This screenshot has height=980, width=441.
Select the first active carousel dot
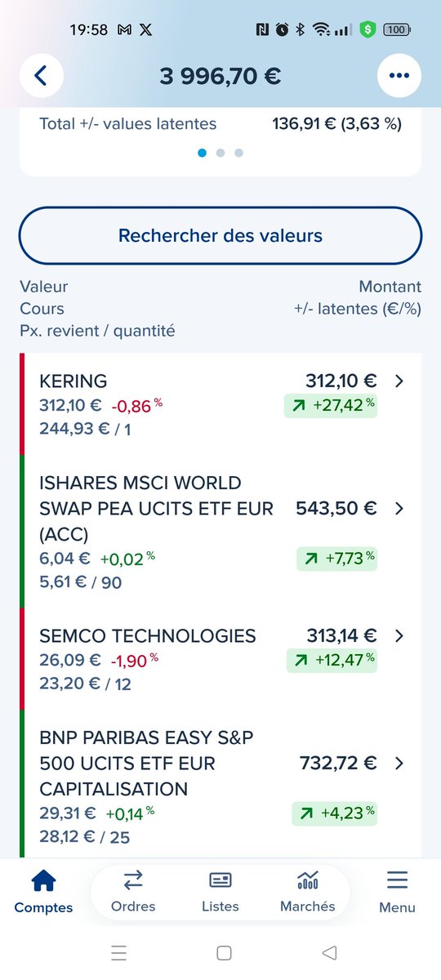(203, 153)
